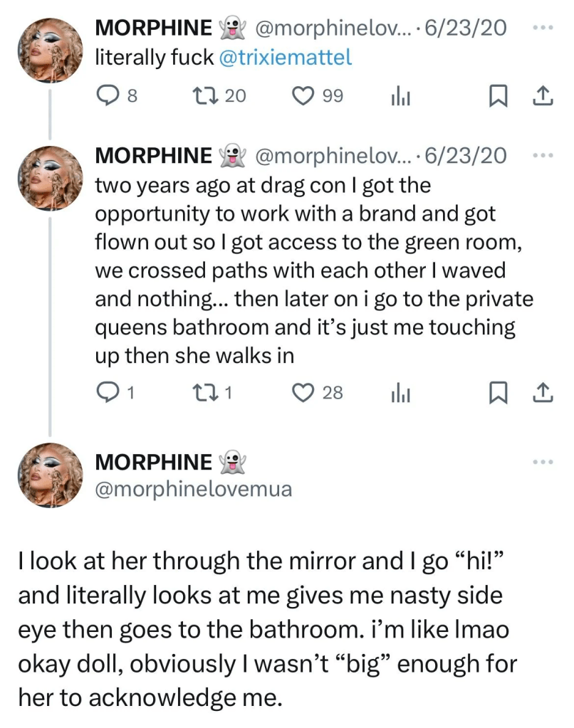Open the @morphinelovemua handle in bottom tweet
The image size is (574, 728).
click(194, 490)
